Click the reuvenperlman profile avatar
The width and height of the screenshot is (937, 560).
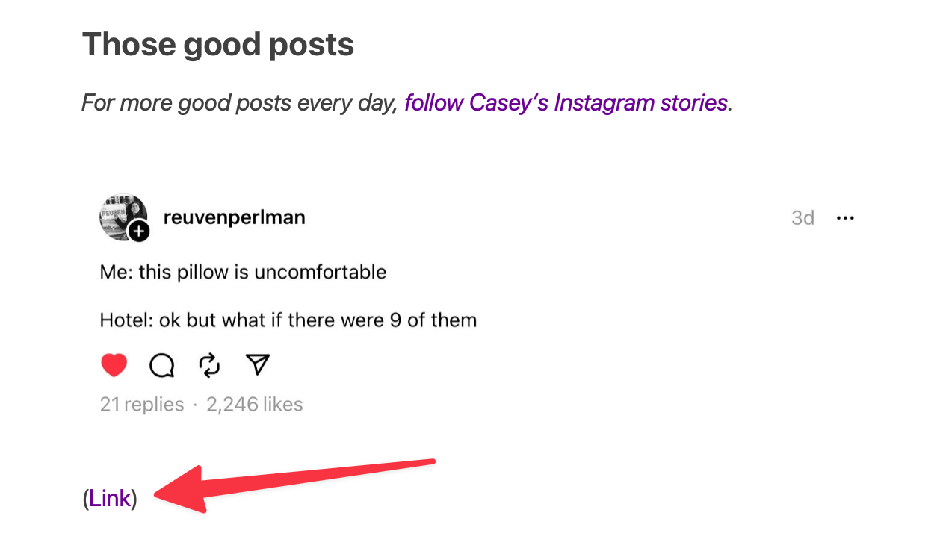[121, 217]
